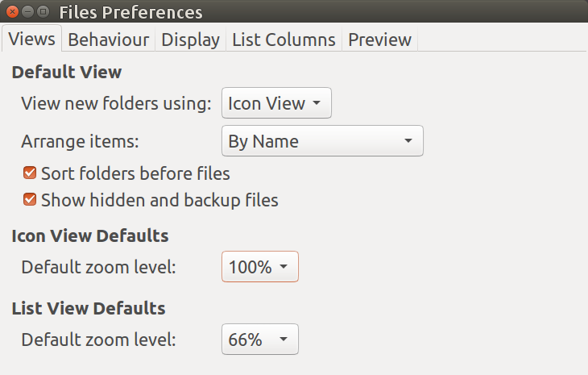The width and height of the screenshot is (588, 375).
Task: Switch to the Views tab
Action: point(32,39)
